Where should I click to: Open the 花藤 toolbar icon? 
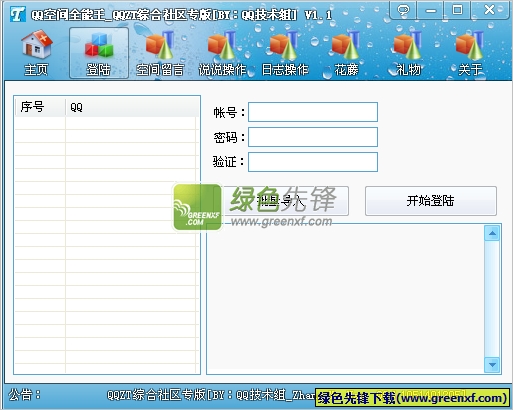[346, 53]
